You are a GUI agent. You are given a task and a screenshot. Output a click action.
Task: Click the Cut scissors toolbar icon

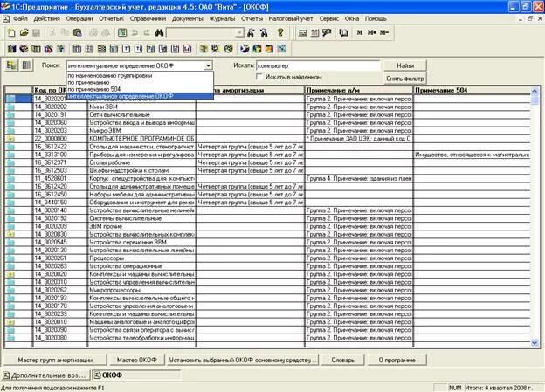(52, 32)
